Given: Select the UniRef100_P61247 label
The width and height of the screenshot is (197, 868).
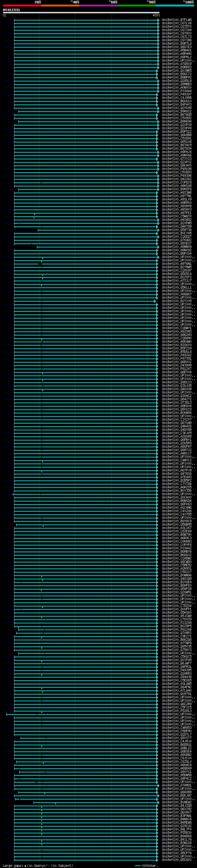Looking at the screenshot, I should click(177, 369).
